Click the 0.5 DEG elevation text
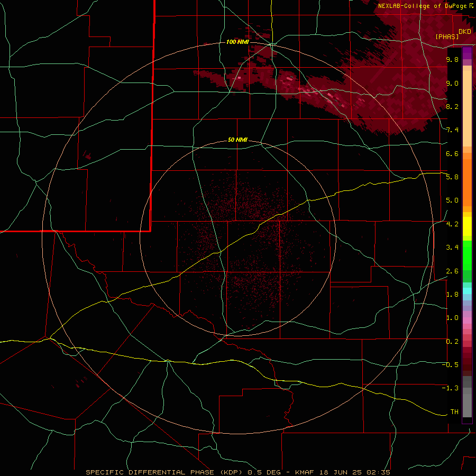Viewport: 476px width, 476px height. [x=263, y=472]
